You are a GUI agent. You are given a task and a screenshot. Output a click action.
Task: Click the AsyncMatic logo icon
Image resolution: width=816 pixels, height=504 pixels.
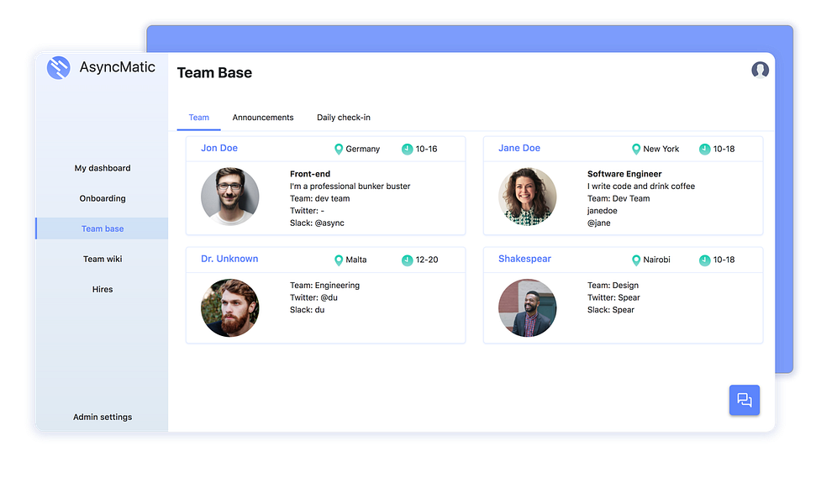click(x=58, y=67)
